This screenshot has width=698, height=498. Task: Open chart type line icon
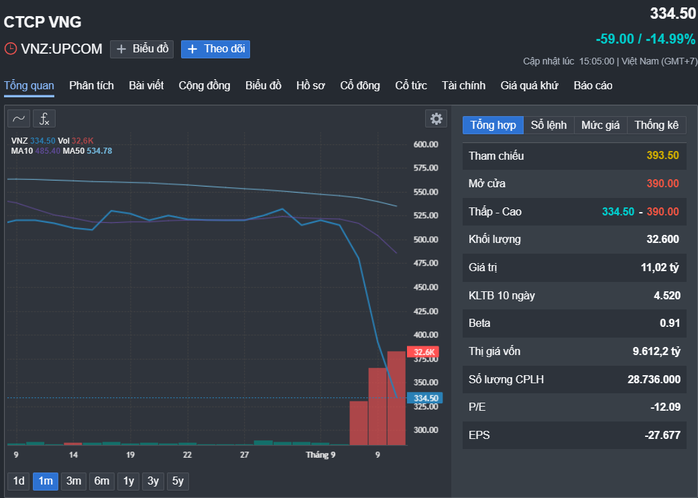[19, 119]
